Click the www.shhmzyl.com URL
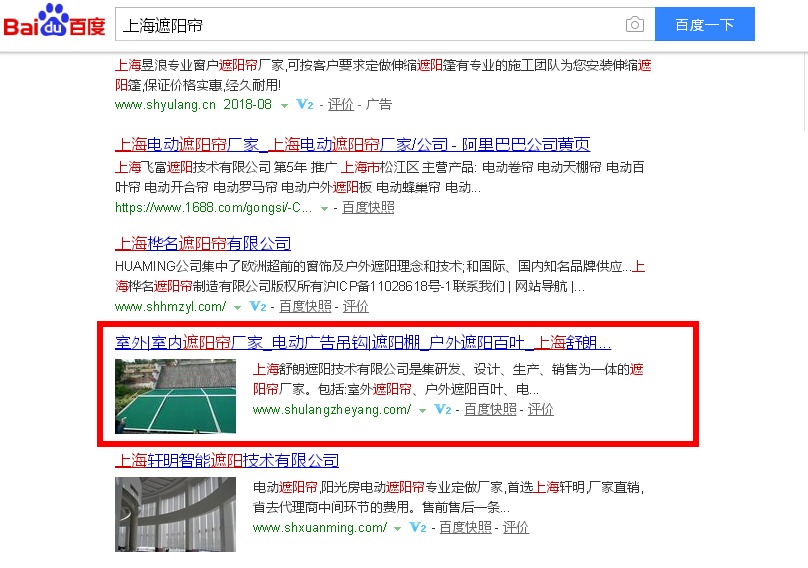This screenshot has height=568, width=808. (x=171, y=307)
